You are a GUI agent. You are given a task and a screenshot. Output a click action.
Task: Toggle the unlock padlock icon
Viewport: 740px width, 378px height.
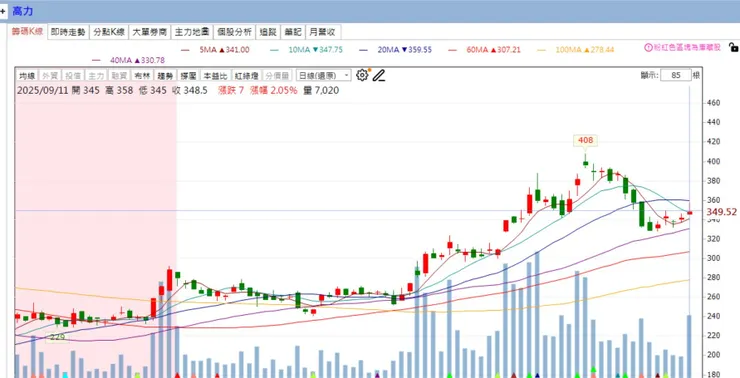pyautogui.click(x=733, y=47)
